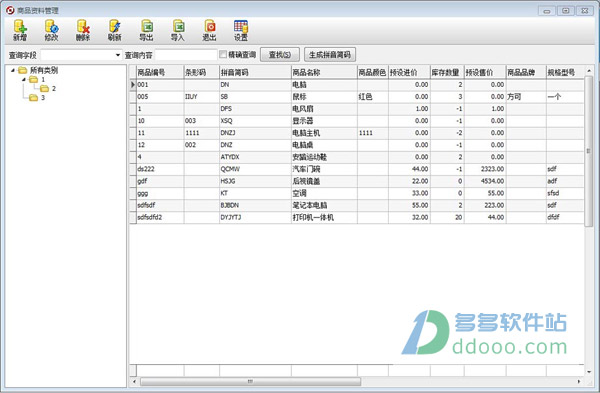The image size is (600, 393).
Task: Select folder 2 in category tree
Action: coord(48,88)
